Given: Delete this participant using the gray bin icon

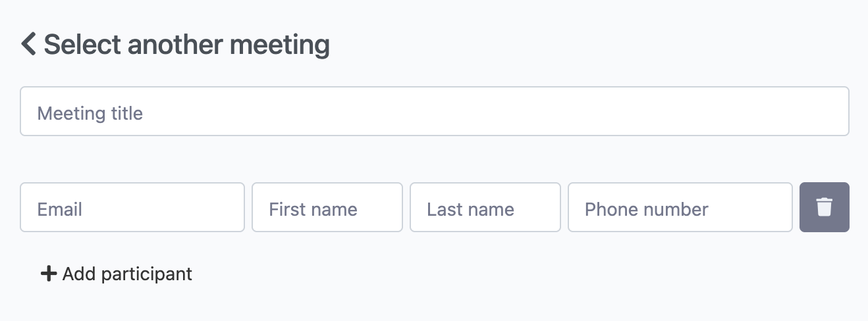Looking at the screenshot, I should [824, 207].
